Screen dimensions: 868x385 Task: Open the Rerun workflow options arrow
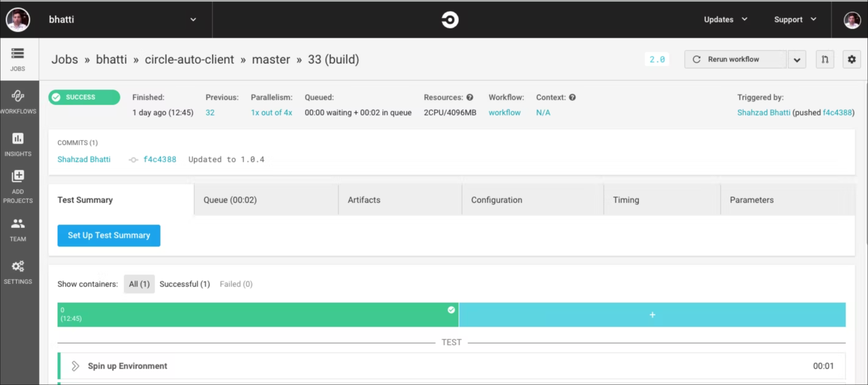pyautogui.click(x=797, y=60)
